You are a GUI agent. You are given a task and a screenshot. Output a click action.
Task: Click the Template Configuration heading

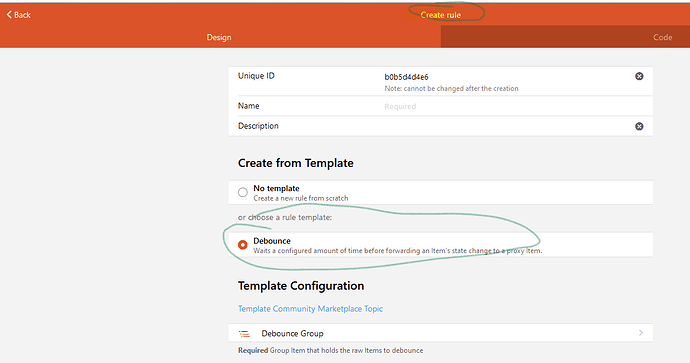point(301,286)
